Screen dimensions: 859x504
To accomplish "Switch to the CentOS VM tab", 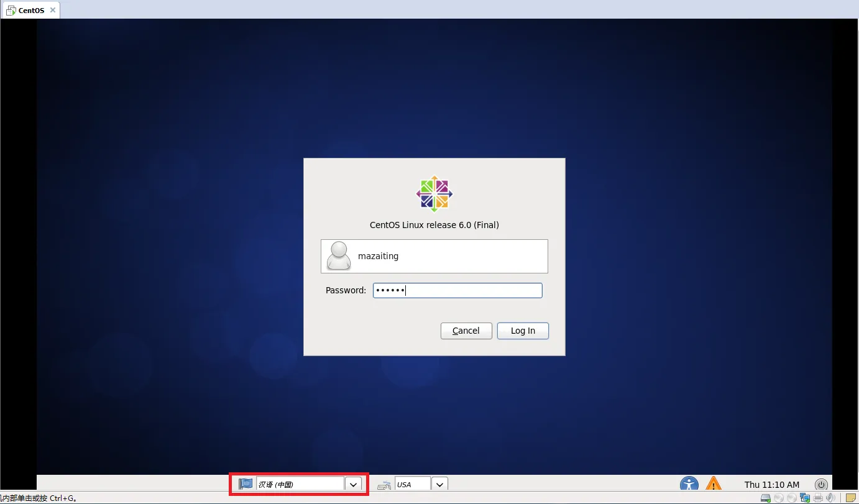I will point(31,10).
